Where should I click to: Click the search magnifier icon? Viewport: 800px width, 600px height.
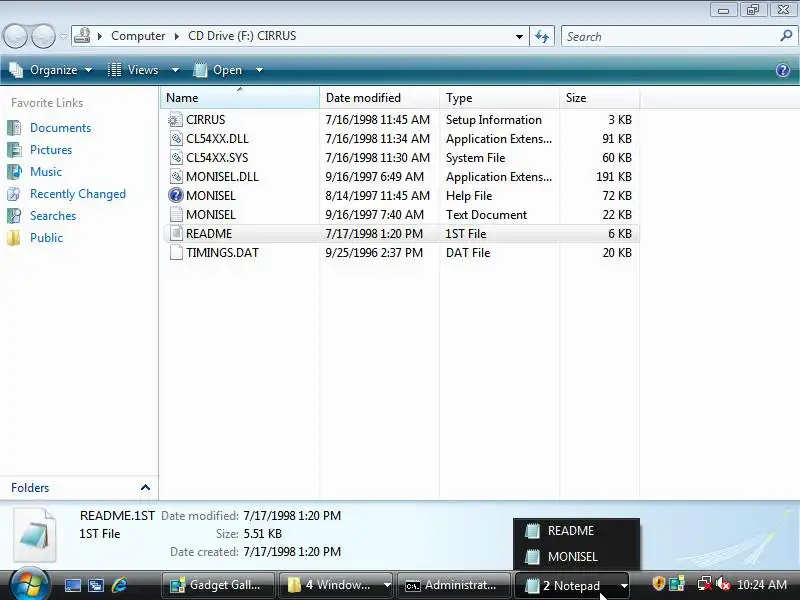786,36
